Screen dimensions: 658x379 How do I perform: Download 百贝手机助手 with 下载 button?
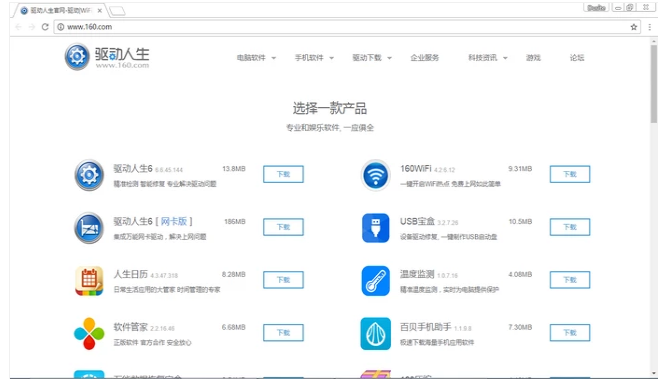tap(570, 333)
